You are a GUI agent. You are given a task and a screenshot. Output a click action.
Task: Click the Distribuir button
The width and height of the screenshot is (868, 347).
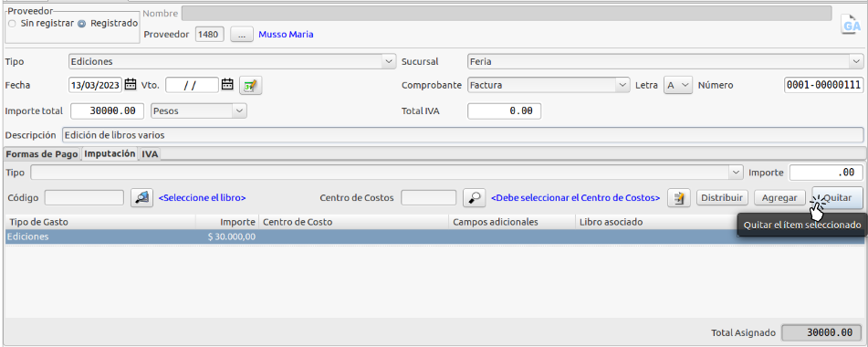point(722,197)
